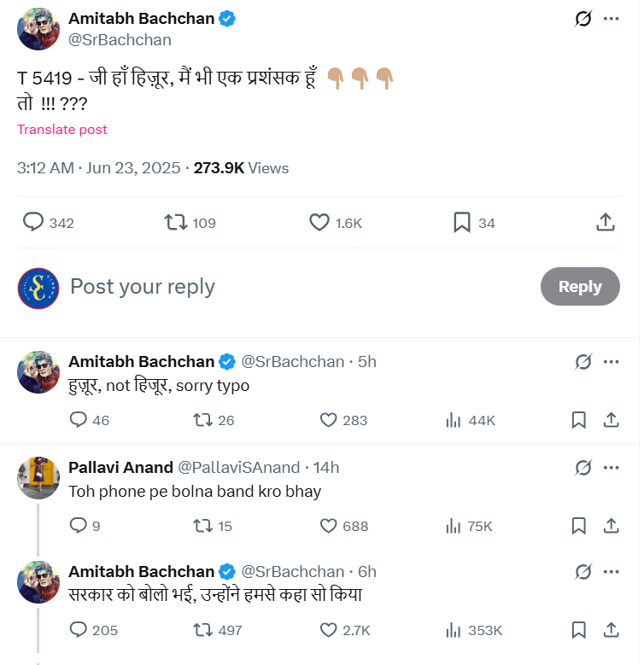View analytics of the 44K views reply
Screen dimensions: 644x665
tap(454, 420)
